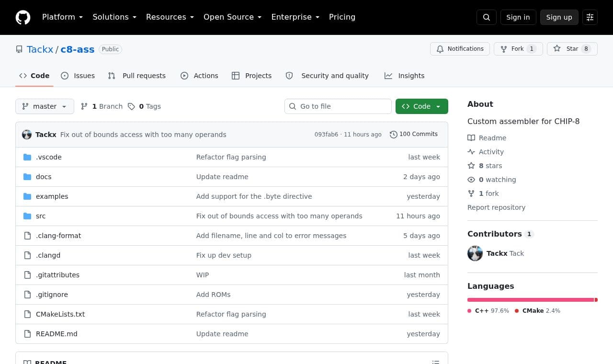Screen dimensions: 613x364
Task: Click the Tackx avatar in commit row
Action: pos(27,135)
